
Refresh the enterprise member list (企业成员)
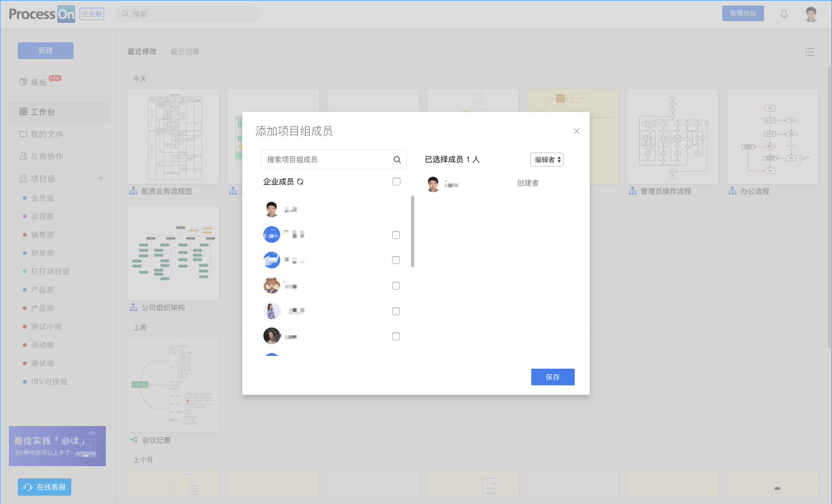point(300,182)
